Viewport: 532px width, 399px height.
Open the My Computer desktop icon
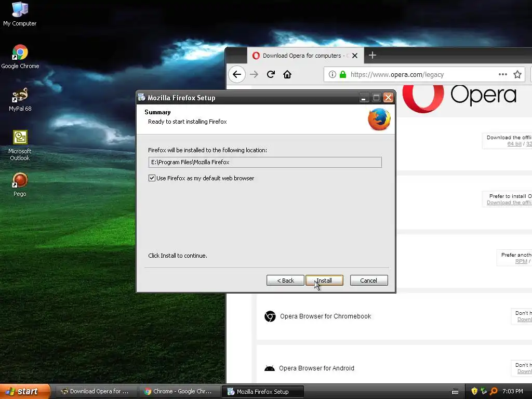pyautogui.click(x=20, y=14)
